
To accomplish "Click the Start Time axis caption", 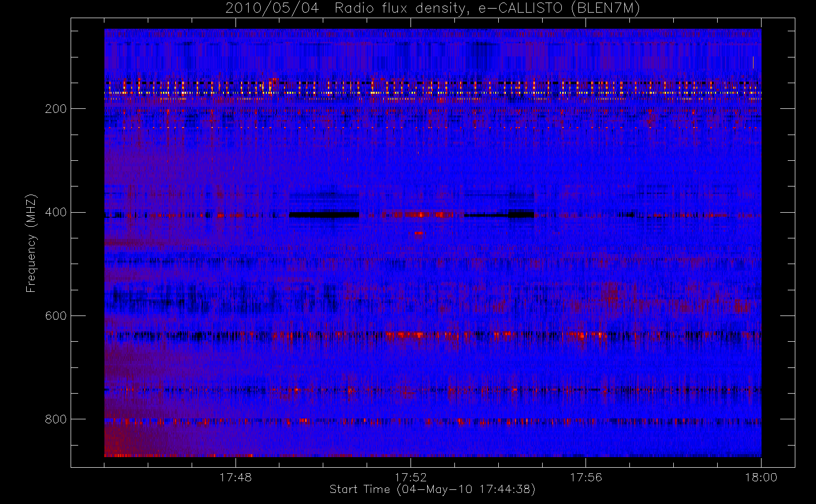I will (432, 489).
